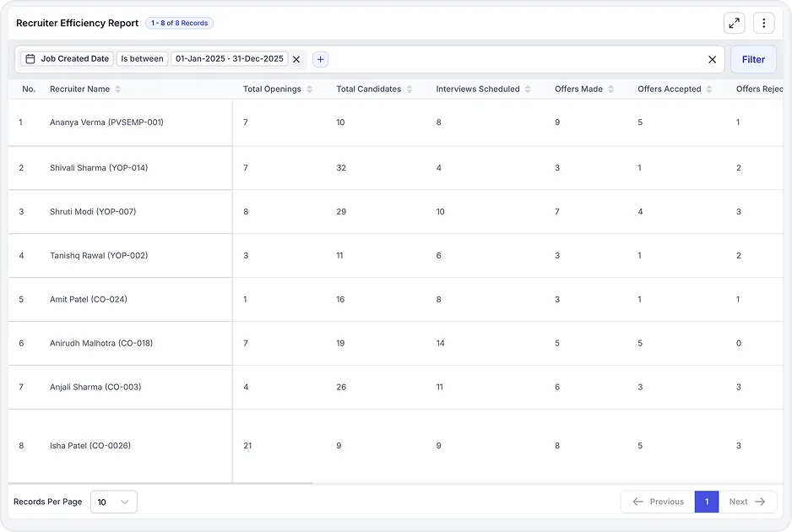Click Tanishq Rawal's Interviews Scheduled value 6
The height and width of the screenshot is (532, 792).
coord(438,256)
